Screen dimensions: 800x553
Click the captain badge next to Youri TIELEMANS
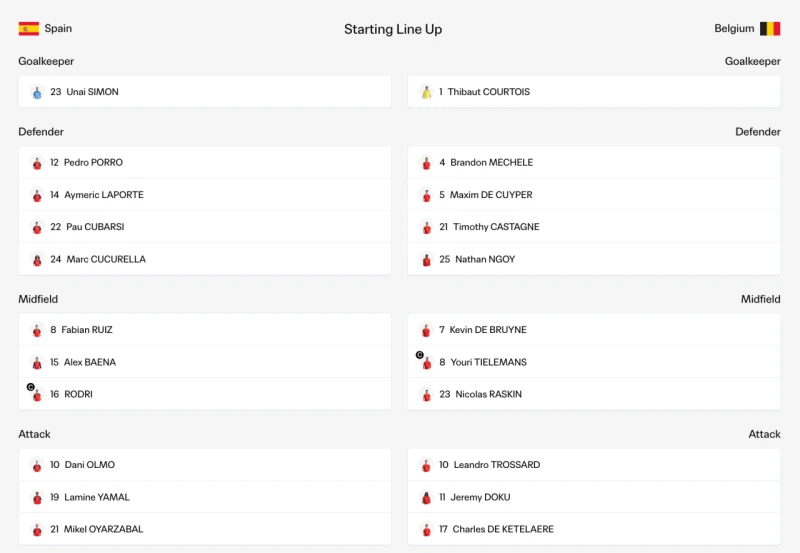coord(419,355)
